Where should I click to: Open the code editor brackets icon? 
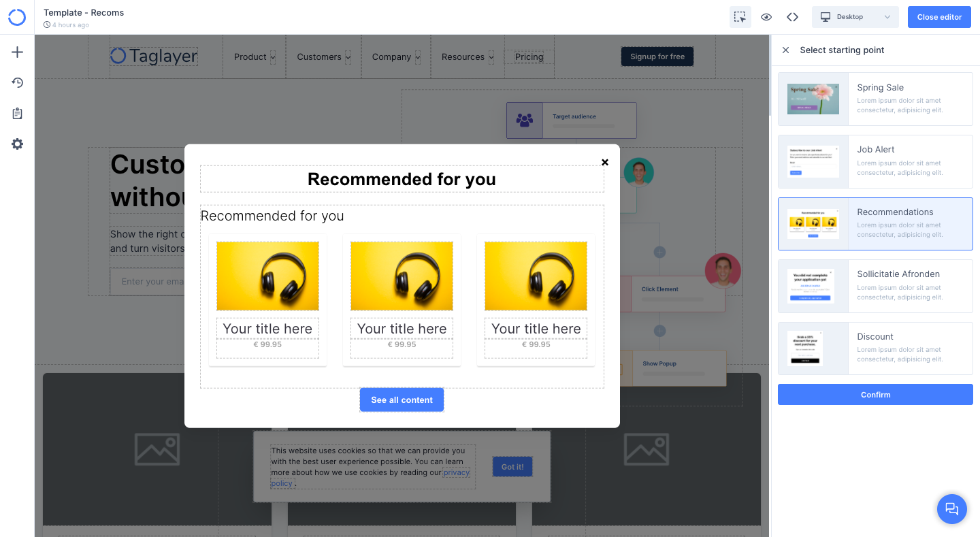[x=792, y=17]
